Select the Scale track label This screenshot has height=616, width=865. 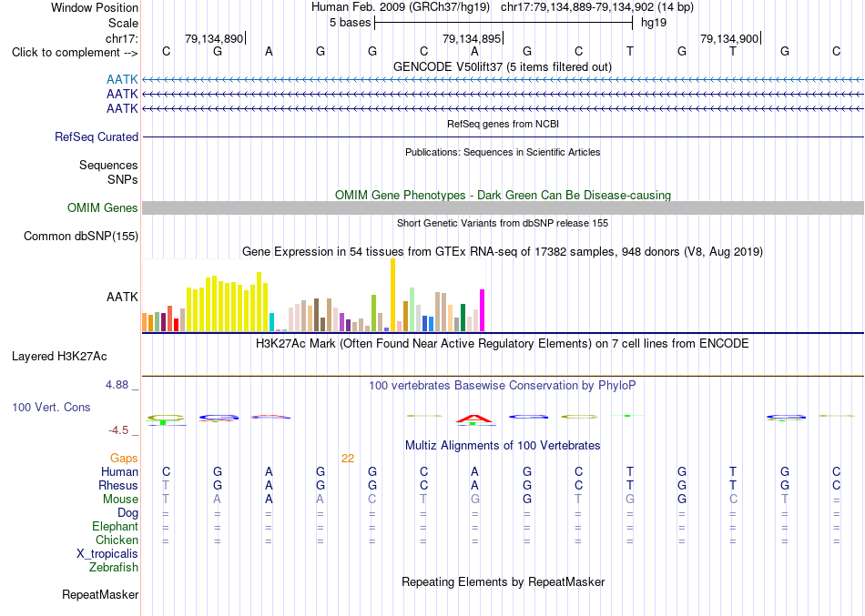click(123, 23)
